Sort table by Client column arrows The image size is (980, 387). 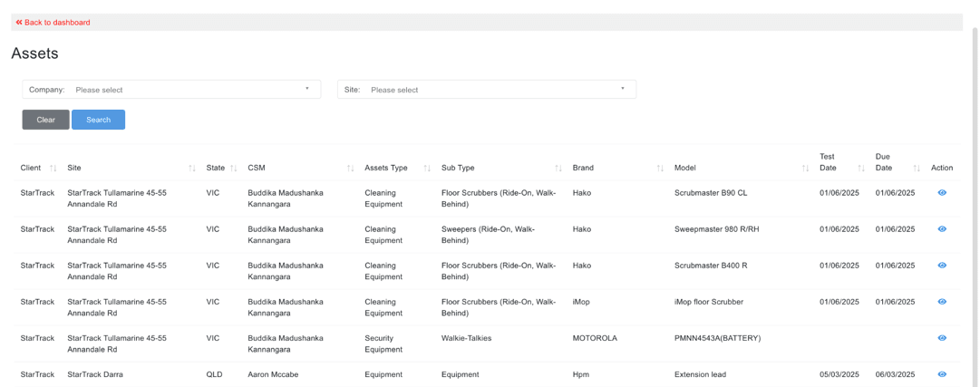pos(53,168)
